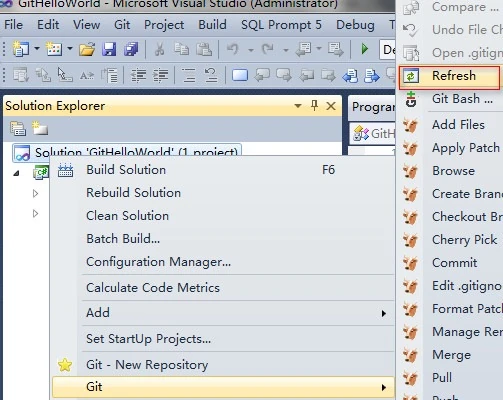The image size is (503, 400).
Task: Click the green Start Debugging arrow
Action: [365, 49]
